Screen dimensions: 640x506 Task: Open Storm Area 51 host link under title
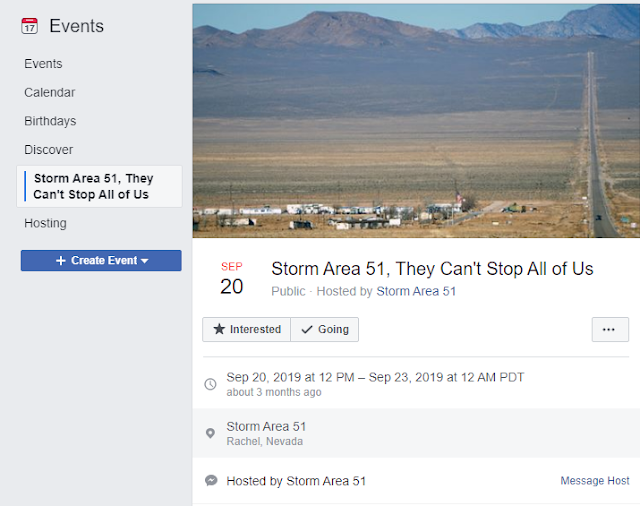[x=416, y=291]
